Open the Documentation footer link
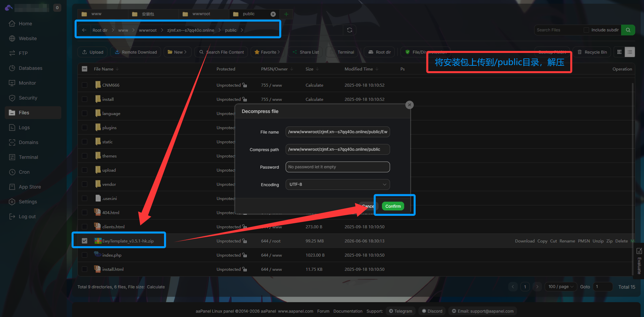Screen dimensions: 644x317 tap(348, 311)
